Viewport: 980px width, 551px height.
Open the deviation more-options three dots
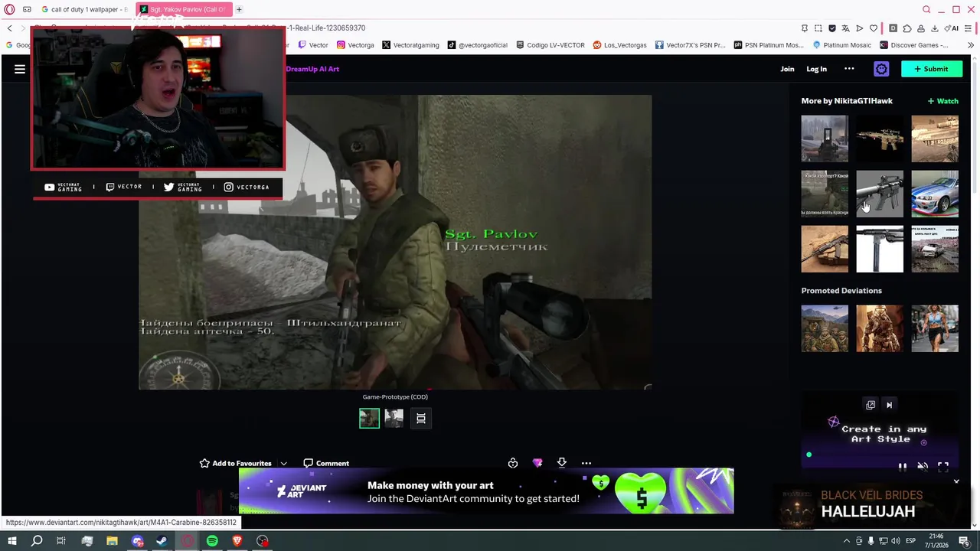click(586, 463)
